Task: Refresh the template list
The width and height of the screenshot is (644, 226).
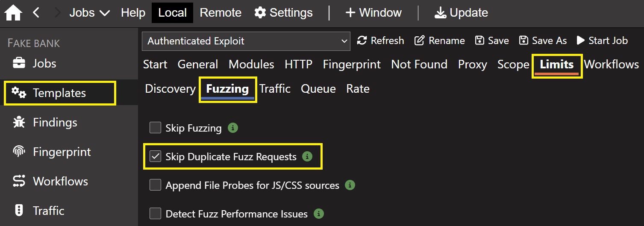Action: pos(381,41)
